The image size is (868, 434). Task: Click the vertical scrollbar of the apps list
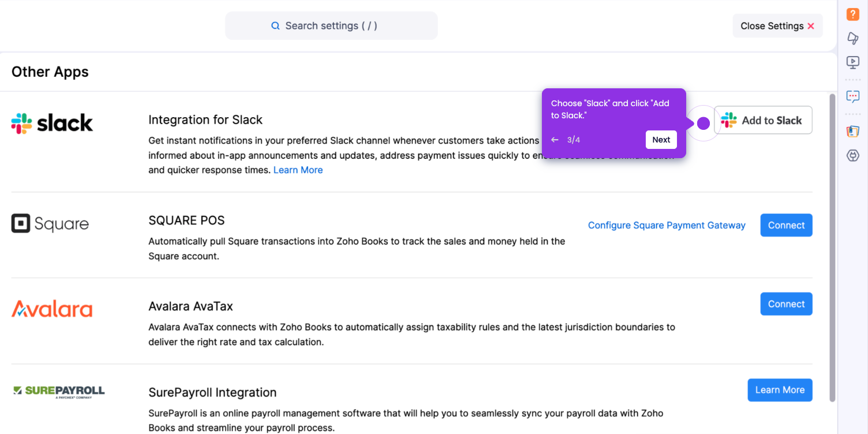coord(832,247)
